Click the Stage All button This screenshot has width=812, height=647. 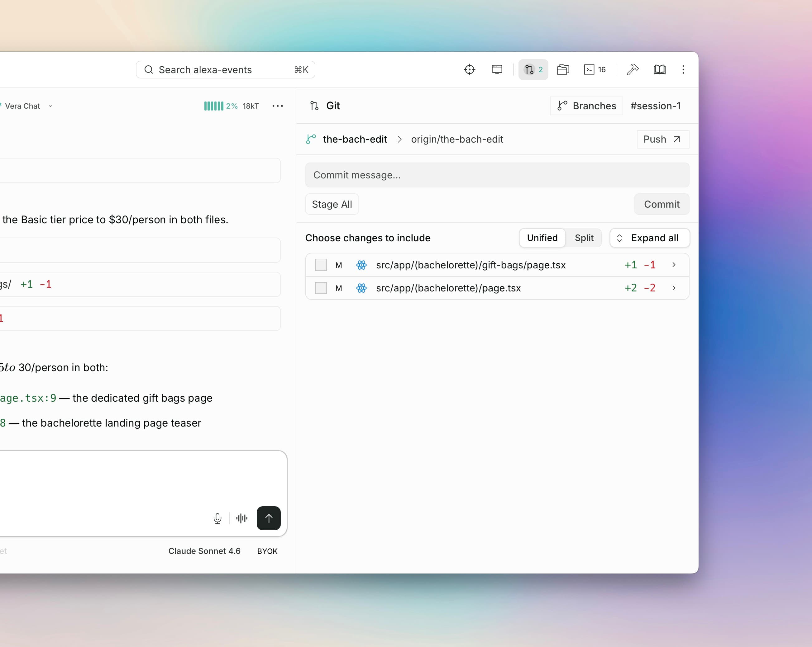(332, 204)
